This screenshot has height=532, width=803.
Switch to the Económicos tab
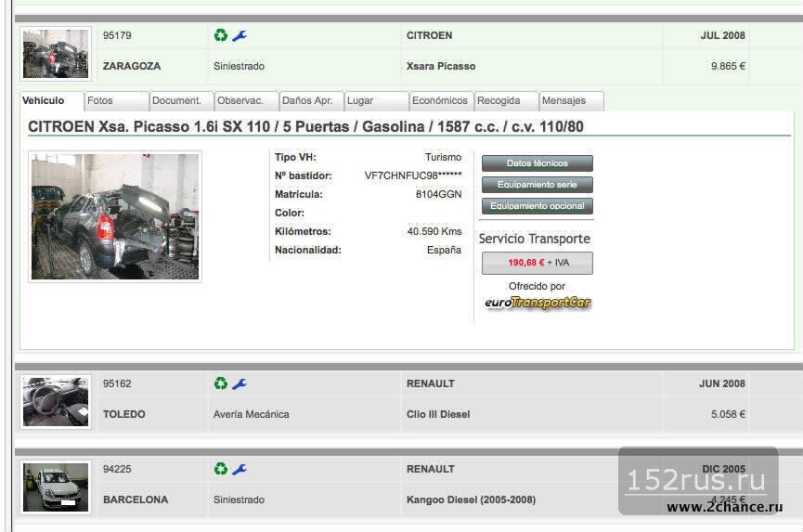tap(442, 101)
